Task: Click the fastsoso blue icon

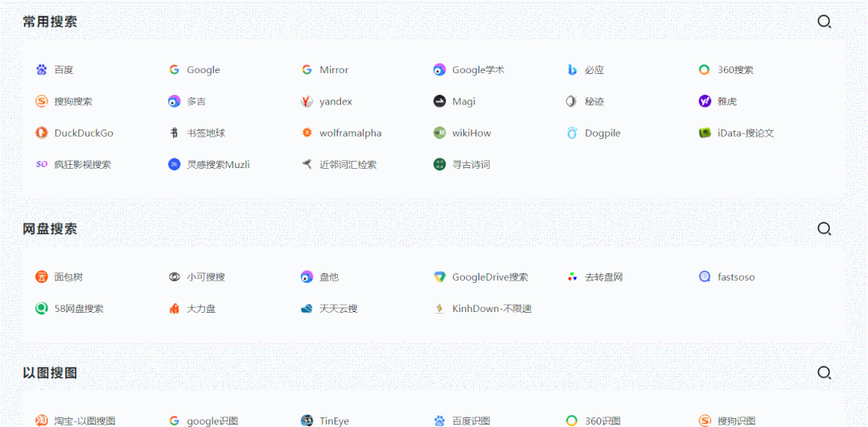Action: pyautogui.click(x=705, y=277)
